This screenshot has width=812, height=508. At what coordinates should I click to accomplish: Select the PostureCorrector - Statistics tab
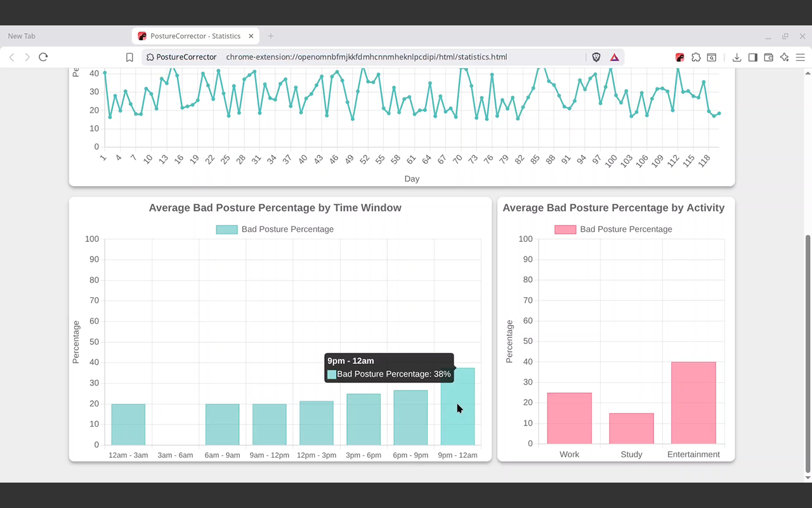pos(195,36)
